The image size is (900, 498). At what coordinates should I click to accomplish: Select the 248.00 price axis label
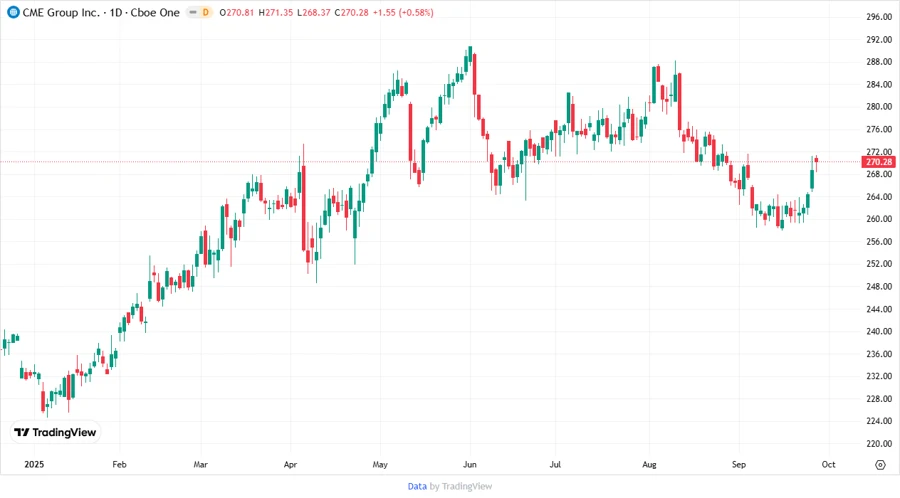(879, 286)
